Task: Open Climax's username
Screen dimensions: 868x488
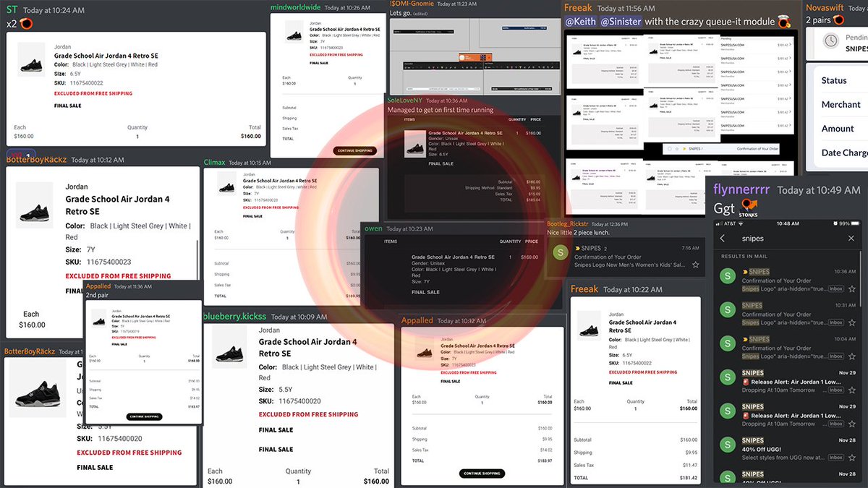Action: point(214,163)
